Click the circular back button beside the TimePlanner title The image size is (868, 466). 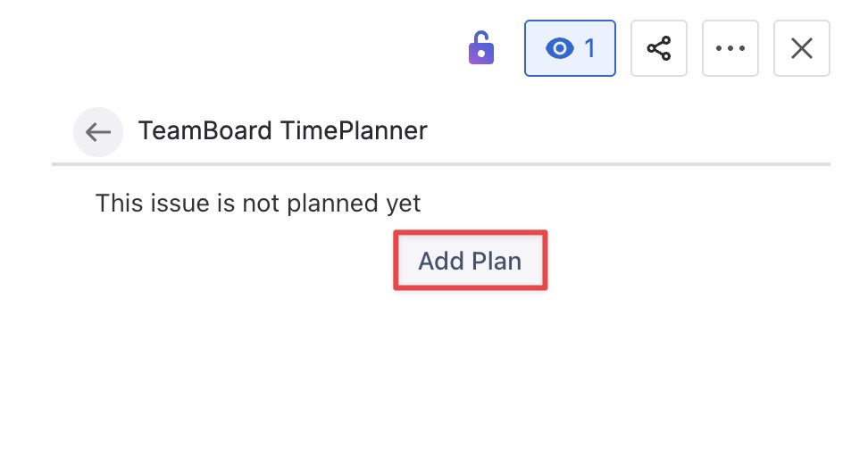[x=97, y=132]
